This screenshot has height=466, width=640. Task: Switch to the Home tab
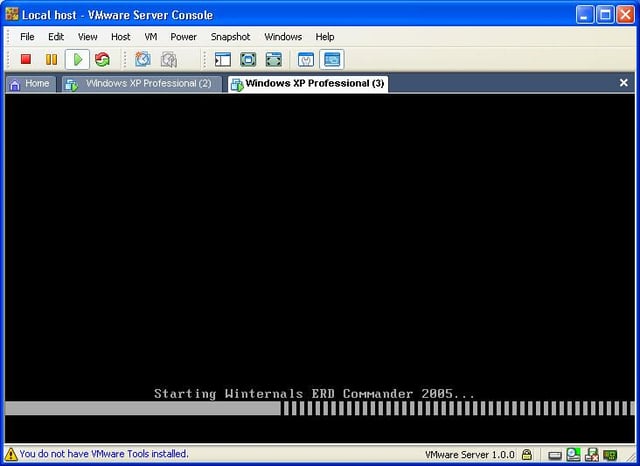(x=31, y=84)
